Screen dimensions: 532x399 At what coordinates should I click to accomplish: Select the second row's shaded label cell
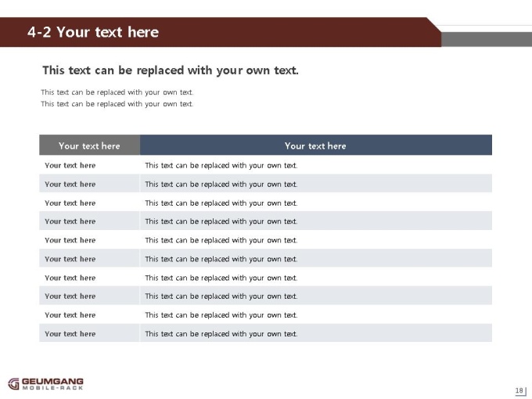pos(89,184)
